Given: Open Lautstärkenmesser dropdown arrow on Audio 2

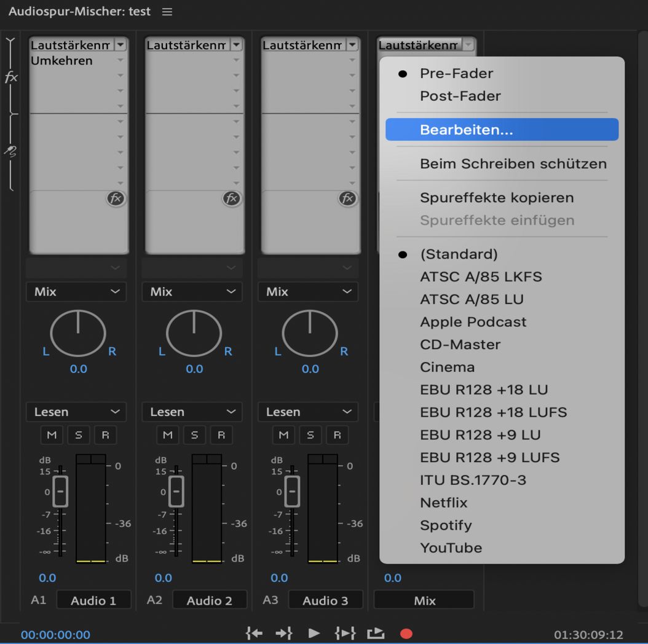Looking at the screenshot, I should point(236,44).
